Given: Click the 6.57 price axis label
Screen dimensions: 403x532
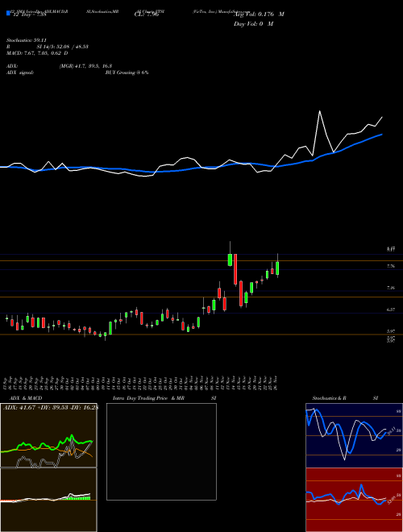Looking at the screenshot, I should pyautogui.click(x=391, y=310).
